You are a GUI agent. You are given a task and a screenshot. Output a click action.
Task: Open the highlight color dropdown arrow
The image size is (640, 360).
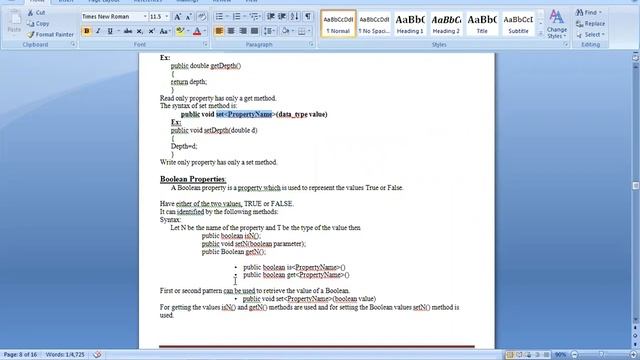tap(188, 31)
